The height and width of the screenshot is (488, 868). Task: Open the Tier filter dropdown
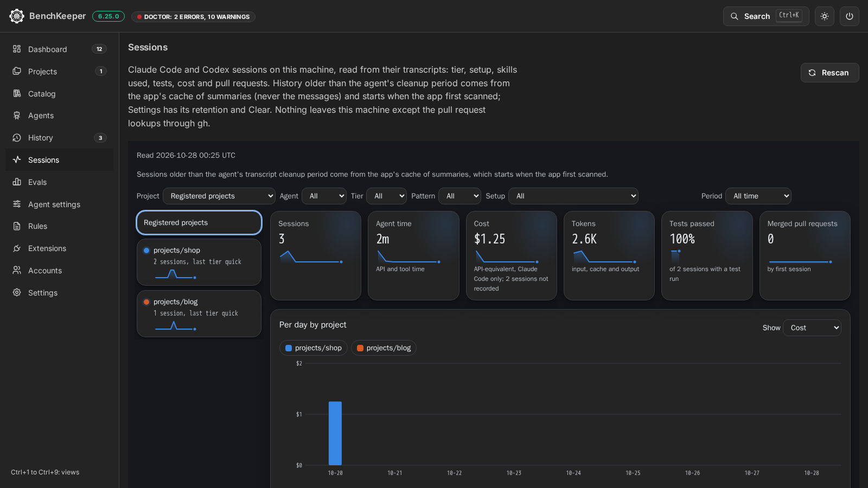point(386,196)
